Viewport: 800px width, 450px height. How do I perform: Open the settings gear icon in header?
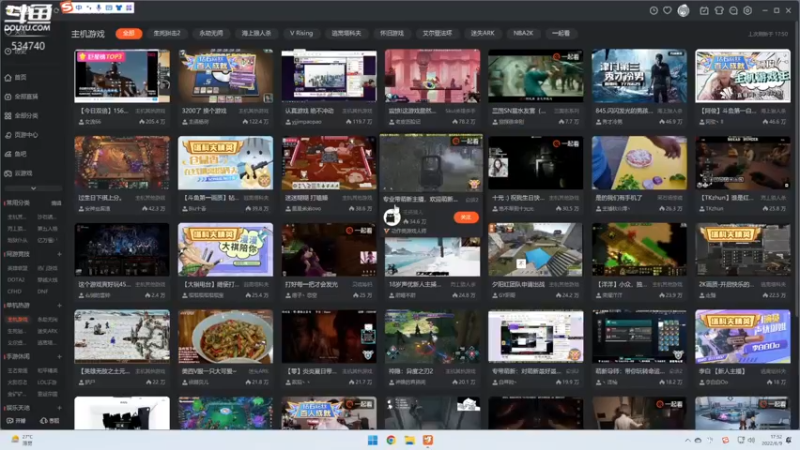(747, 10)
